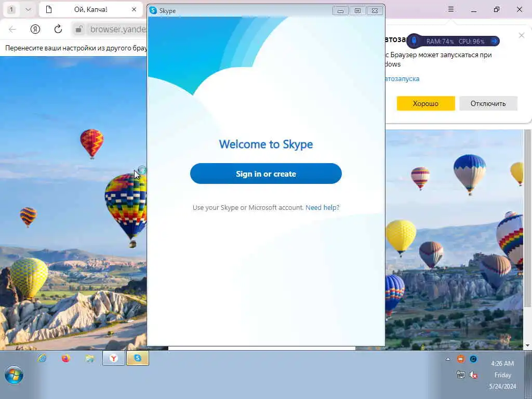Dismiss the autostart notification popup
The width and height of the screenshot is (532, 399).
(522, 35)
